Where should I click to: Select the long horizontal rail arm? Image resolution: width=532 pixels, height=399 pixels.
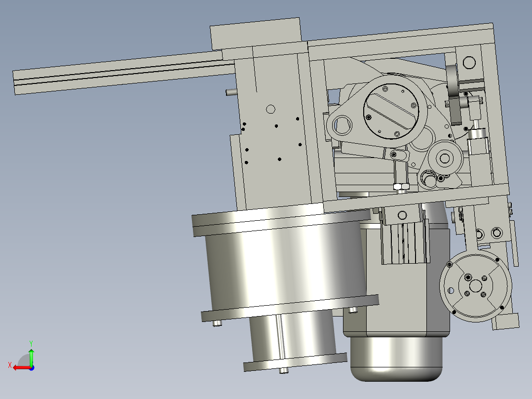tap(124, 72)
